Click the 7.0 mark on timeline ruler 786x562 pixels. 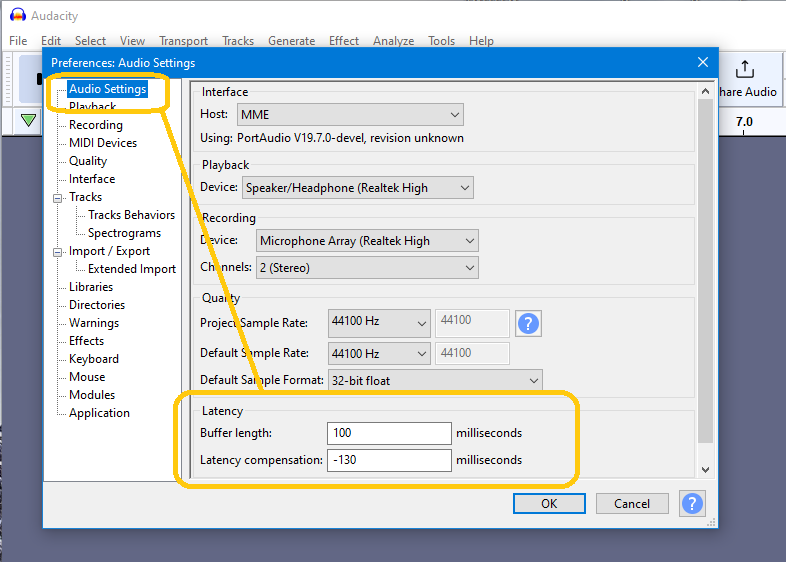coord(744,122)
